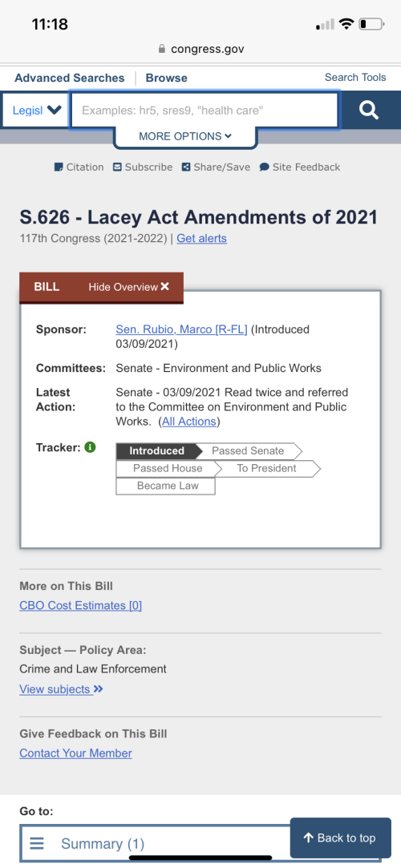Click the Subscribe envelope icon

(117, 168)
